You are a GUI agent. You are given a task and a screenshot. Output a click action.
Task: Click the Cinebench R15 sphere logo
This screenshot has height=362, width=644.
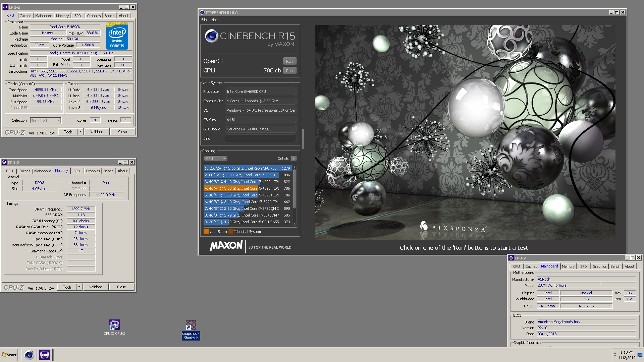point(212,36)
